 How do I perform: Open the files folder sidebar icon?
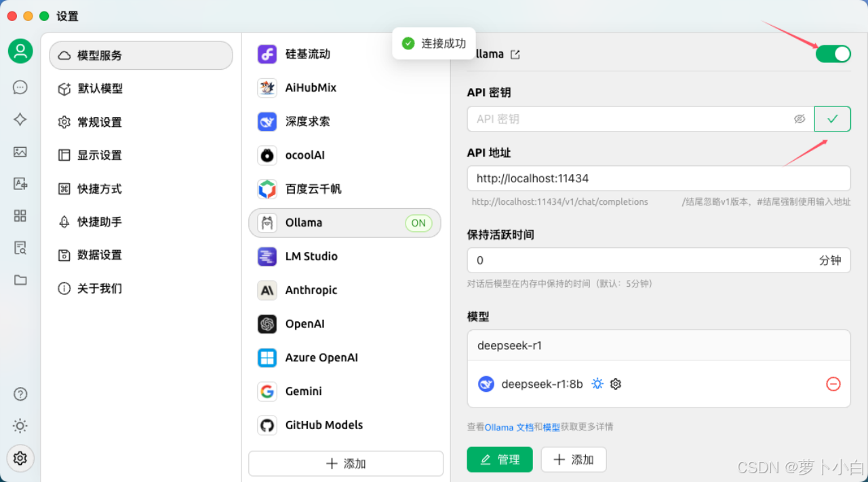pos(20,280)
